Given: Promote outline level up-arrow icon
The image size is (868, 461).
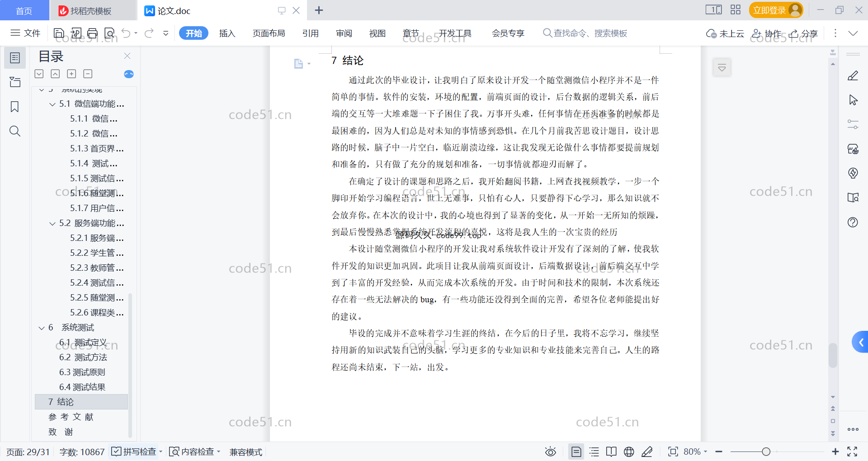Looking at the screenshot, I should click(55, 74).
